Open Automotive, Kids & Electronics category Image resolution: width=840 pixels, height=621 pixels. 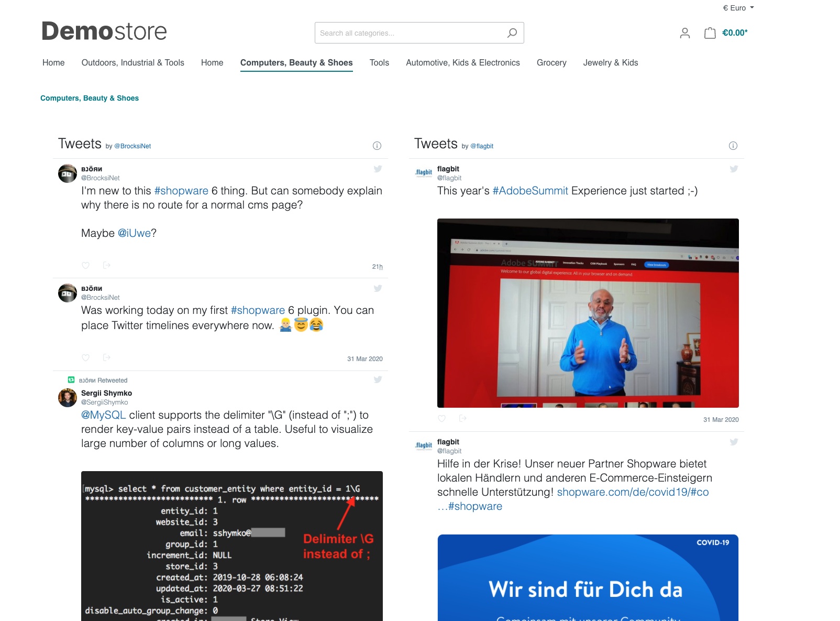[x=463, y=63]
